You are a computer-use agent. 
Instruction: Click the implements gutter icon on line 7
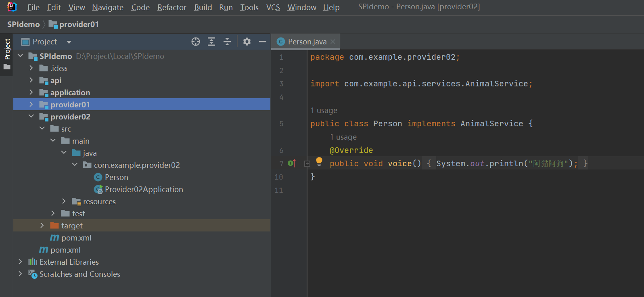click(x=292, y=163)
